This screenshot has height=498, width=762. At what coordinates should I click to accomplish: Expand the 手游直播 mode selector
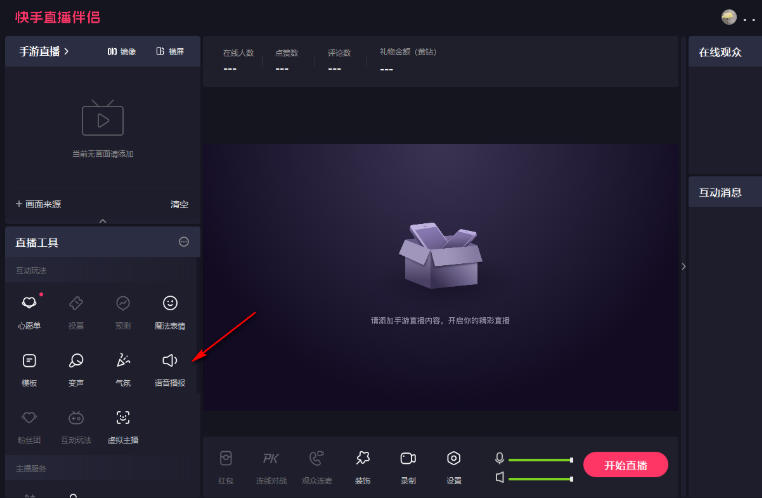tap(44, 50)
